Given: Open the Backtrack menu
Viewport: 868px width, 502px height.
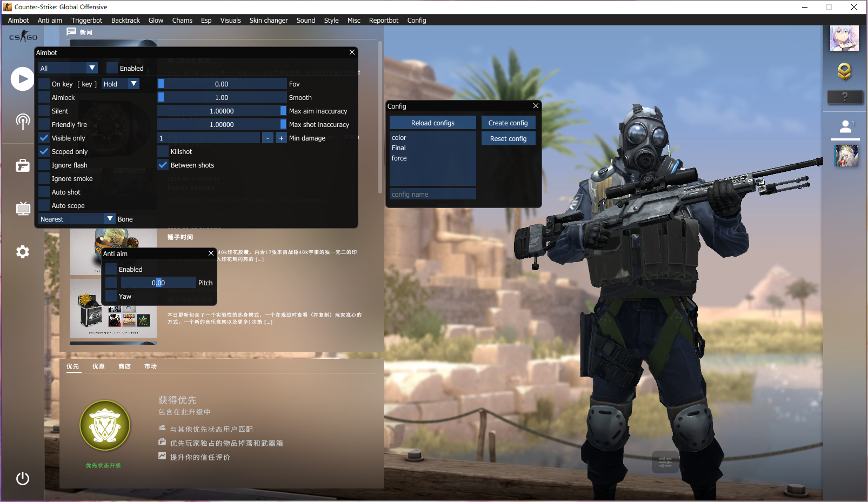Looking at the screenshot, I should coord(125,20).
